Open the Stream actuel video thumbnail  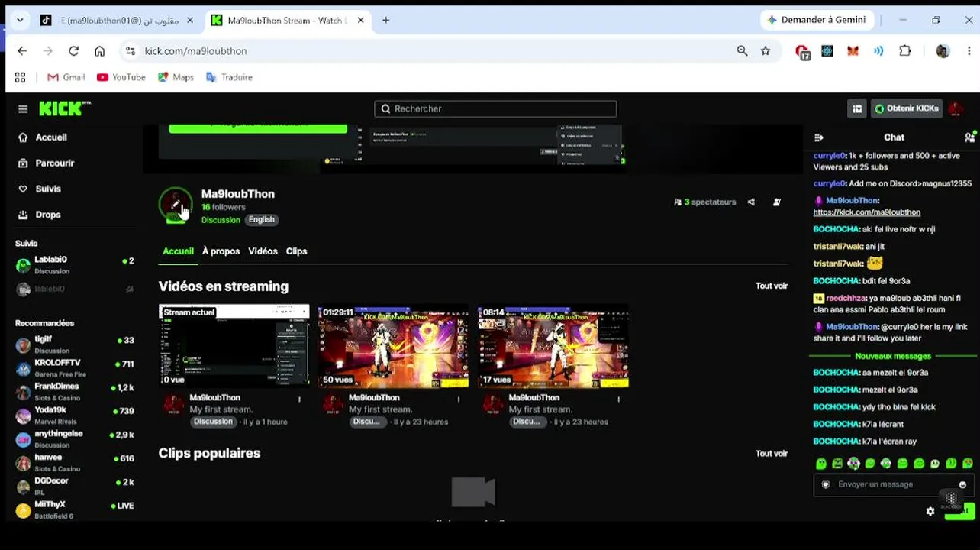pos(234,346)
